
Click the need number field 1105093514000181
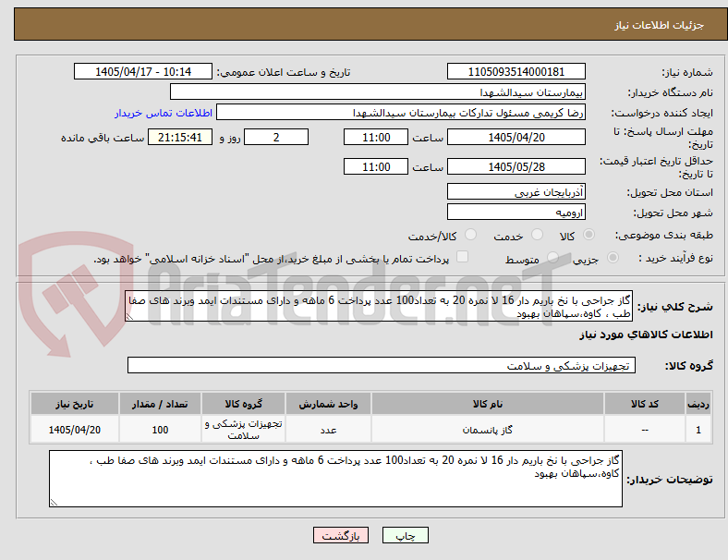(516, 72)
